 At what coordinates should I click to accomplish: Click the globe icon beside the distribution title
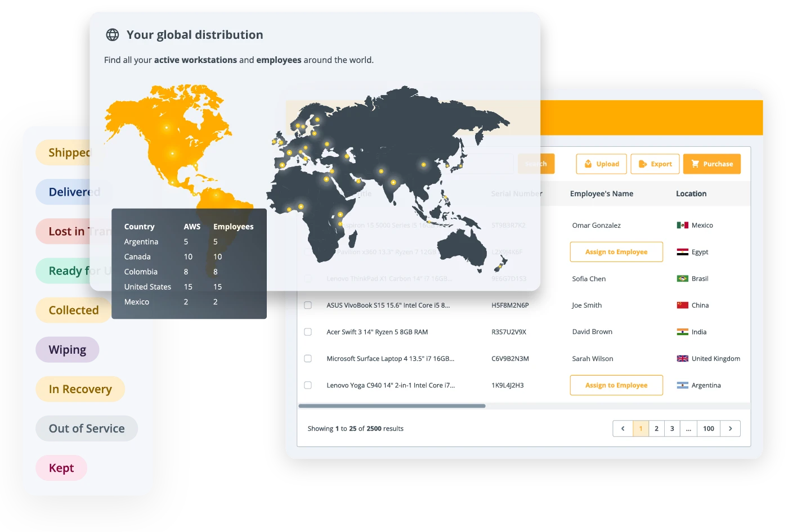(113, 35)
